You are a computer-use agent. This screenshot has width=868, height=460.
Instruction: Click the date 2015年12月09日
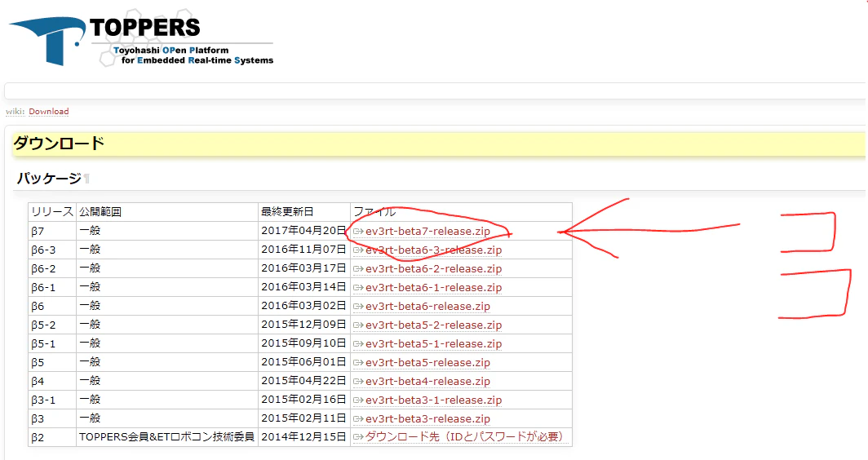(303, 325)
